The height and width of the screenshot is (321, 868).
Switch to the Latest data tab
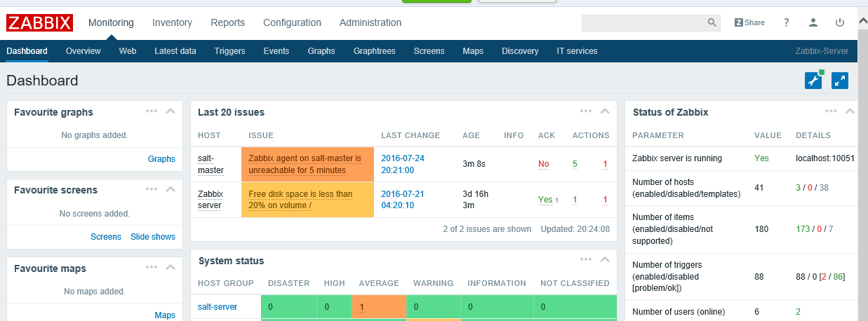pyautogui.click(x=175, y=51)
